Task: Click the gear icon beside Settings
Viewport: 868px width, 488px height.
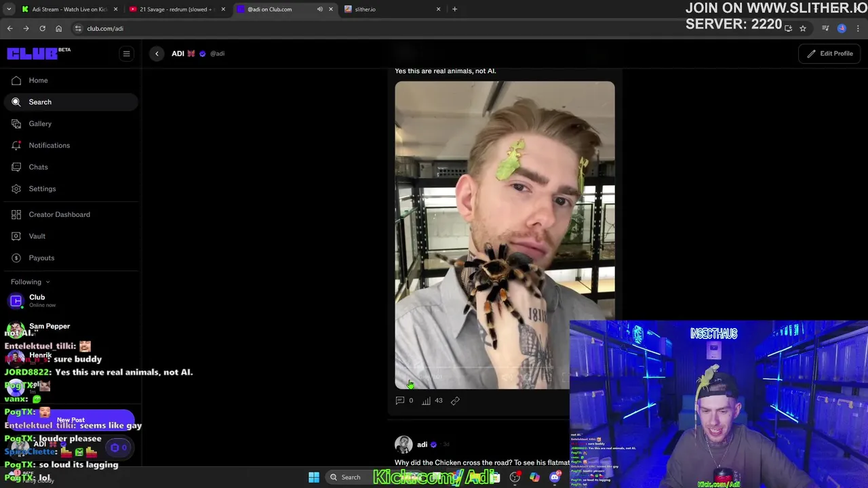Action: 16,188
